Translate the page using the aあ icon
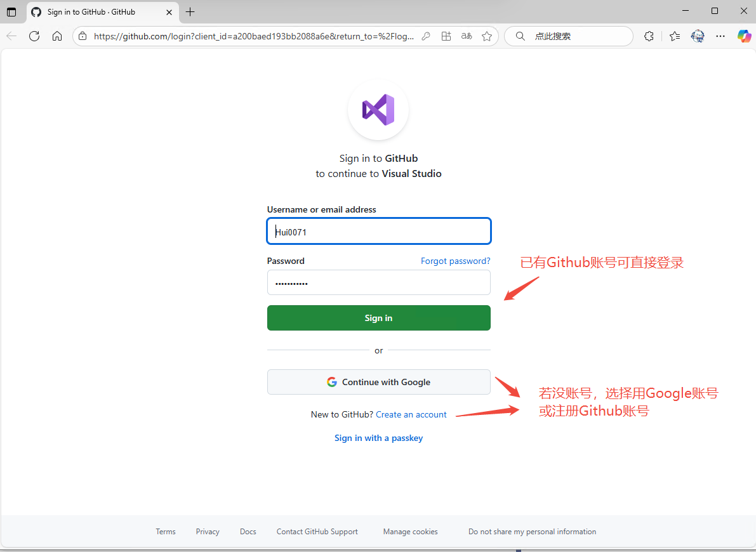The image size is (756, 552). (x=466, y=36)
